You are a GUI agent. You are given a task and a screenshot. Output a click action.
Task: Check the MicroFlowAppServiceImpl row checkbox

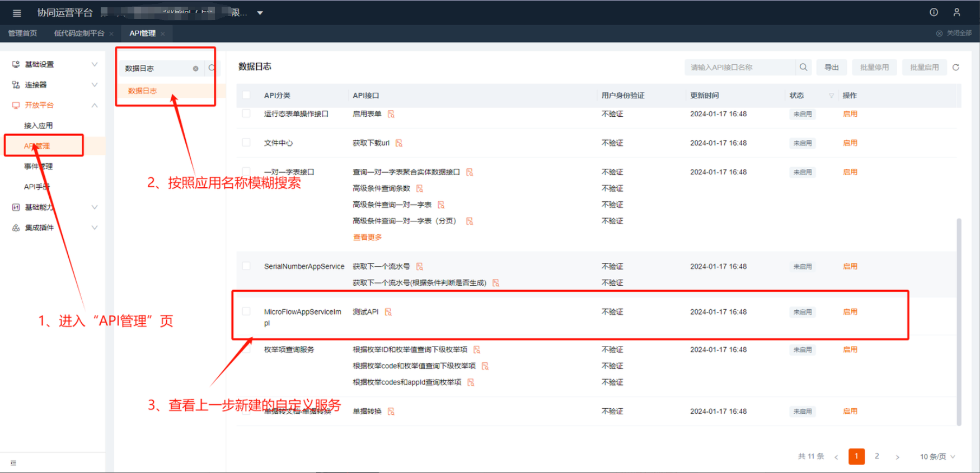click(246, 311)
